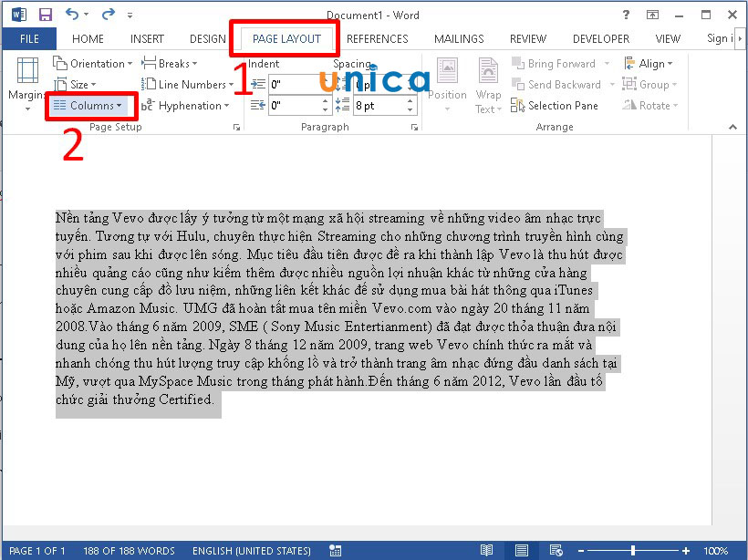This screenshot has height=560, width=748.
Task: Click the 100% zoom level
Action: click(715, 551)
